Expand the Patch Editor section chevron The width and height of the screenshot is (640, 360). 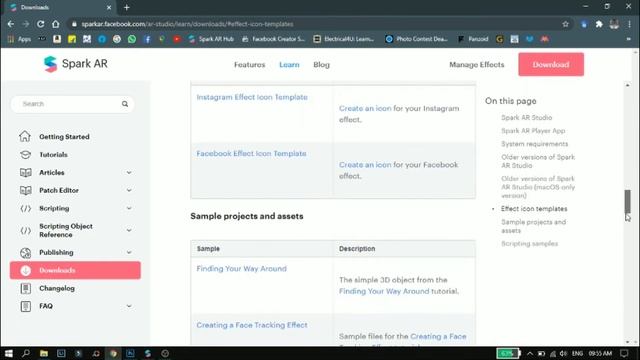click(129, 190)
